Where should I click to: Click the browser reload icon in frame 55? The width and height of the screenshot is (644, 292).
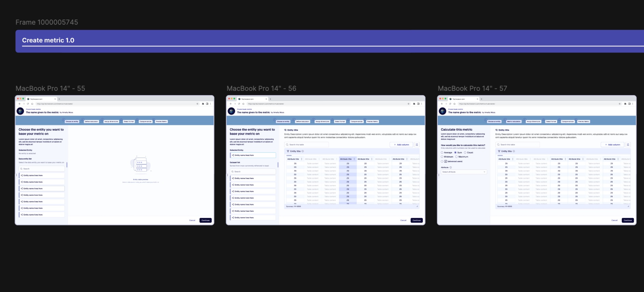pos(28,104)
